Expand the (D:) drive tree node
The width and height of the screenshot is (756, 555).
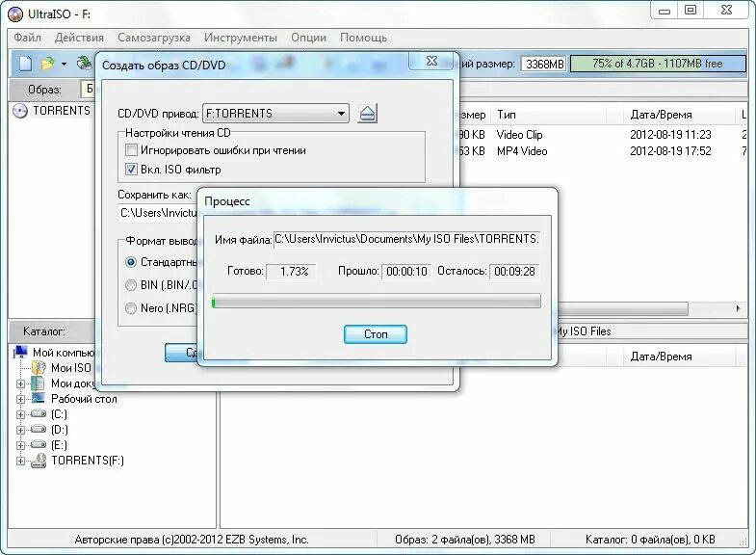[20, 430]
